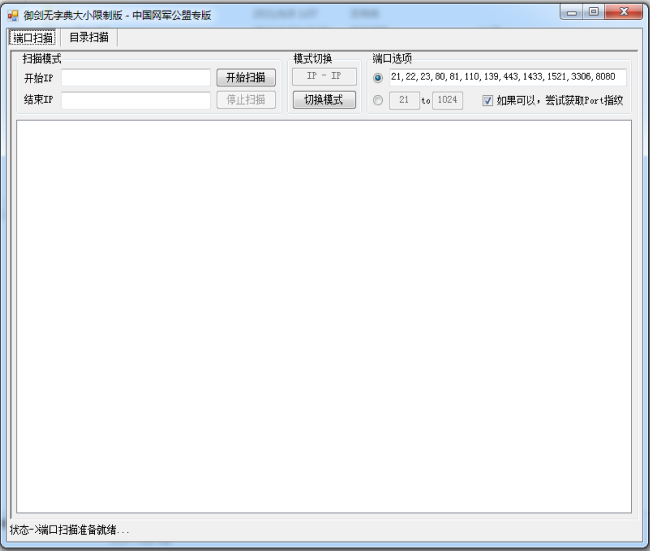Choose the port range radio button
This screenshot has width=650, height=551.
click(x=377, y=100)
